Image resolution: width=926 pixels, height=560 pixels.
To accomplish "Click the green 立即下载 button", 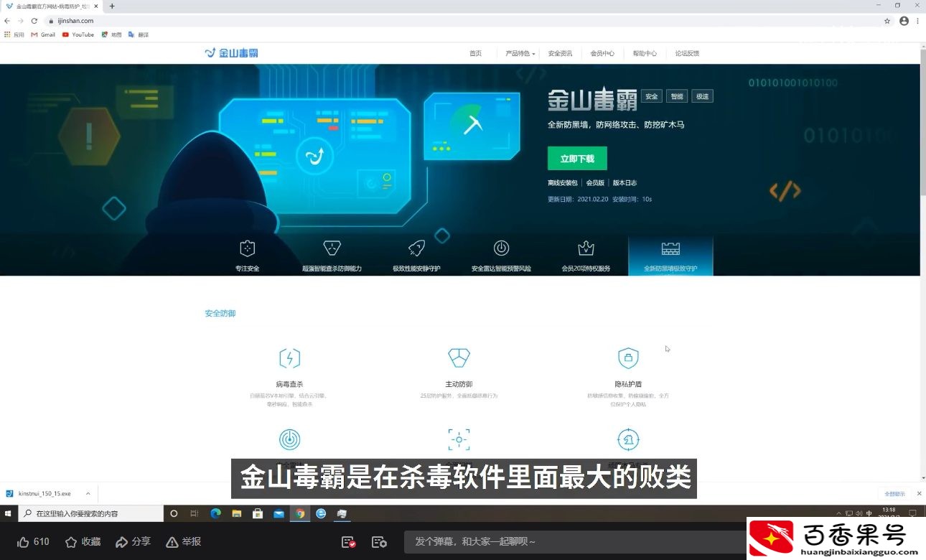I will (577, 158).
